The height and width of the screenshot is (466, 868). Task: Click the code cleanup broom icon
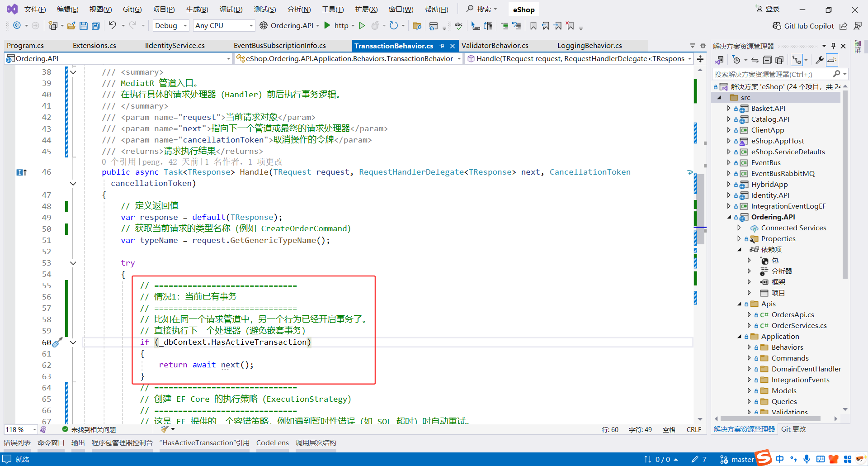165,429
